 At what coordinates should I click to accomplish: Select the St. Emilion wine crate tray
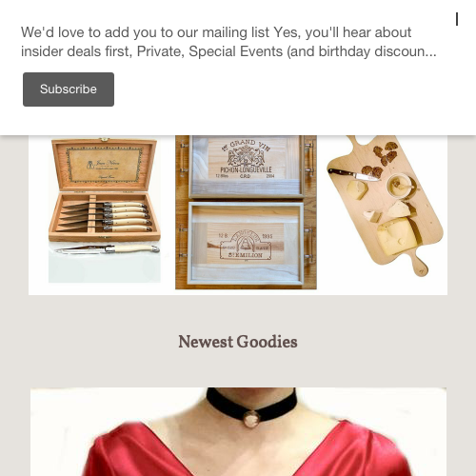click(246, 244)
